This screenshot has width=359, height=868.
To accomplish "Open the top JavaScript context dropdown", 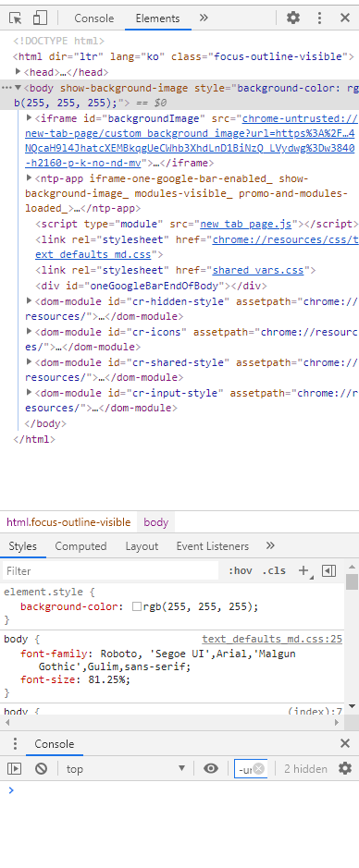I will [125, 768].
